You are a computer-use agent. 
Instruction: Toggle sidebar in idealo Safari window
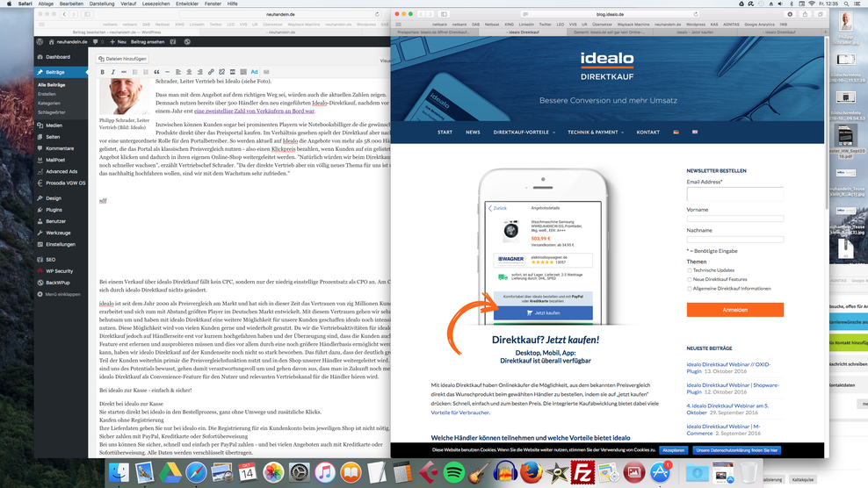(444, 14)
